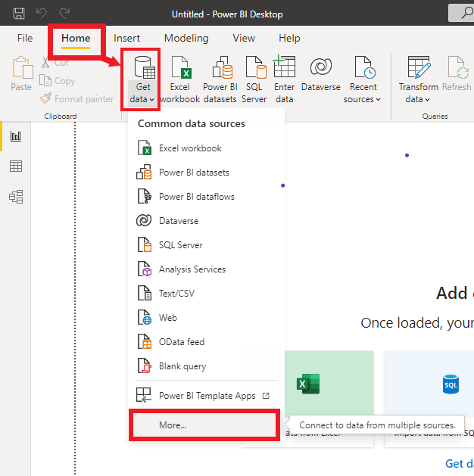Image resolution: width=474 pixels, height=476 pixels.
Task: Click the Cut scissors command
Action: [55, 63]
